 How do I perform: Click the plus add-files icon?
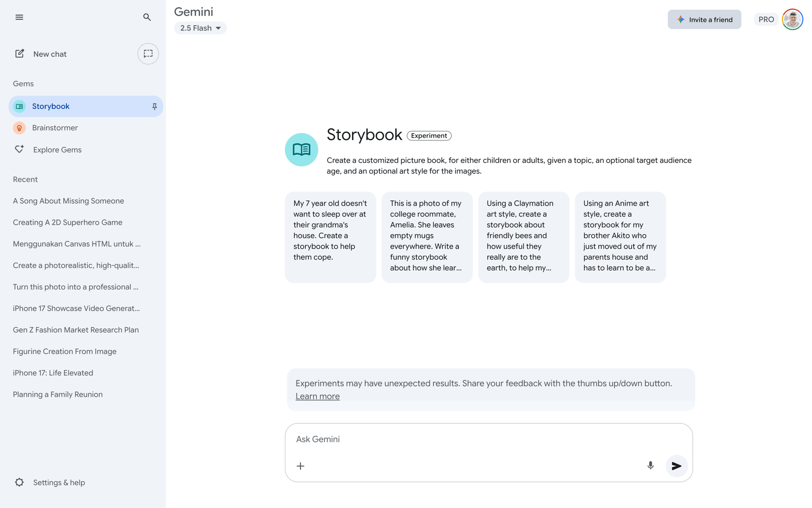point(301,466)
